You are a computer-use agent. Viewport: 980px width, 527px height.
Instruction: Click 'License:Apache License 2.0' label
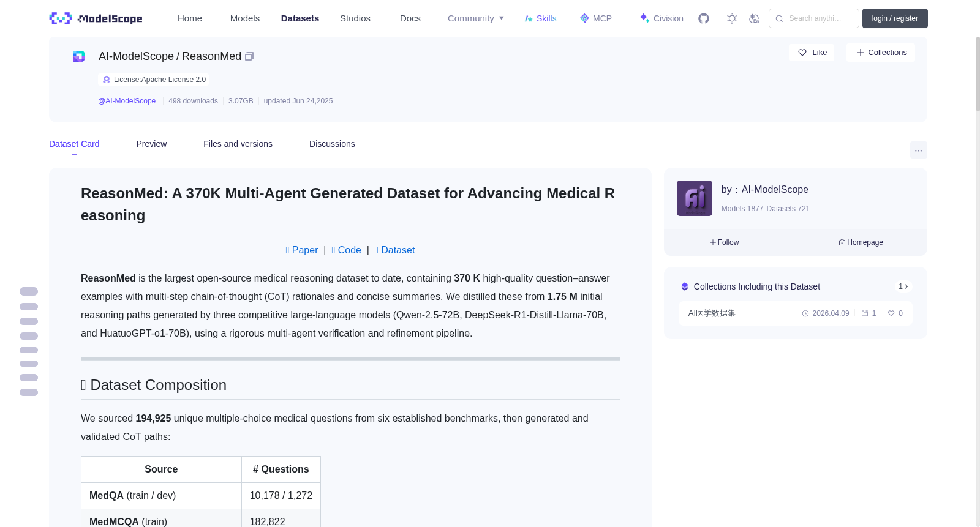[x=160, y=80]
